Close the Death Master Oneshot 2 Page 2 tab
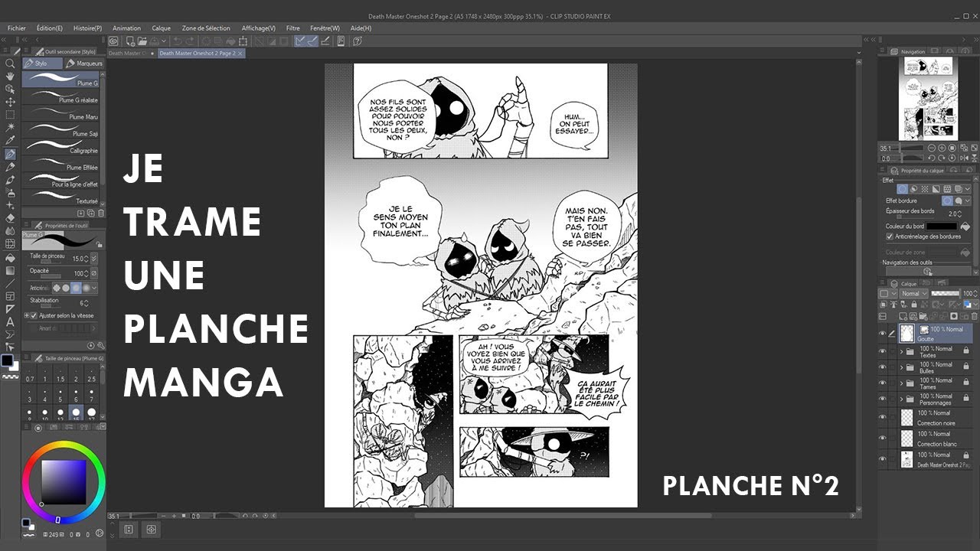Screen dimensions: 980x551 240,54
